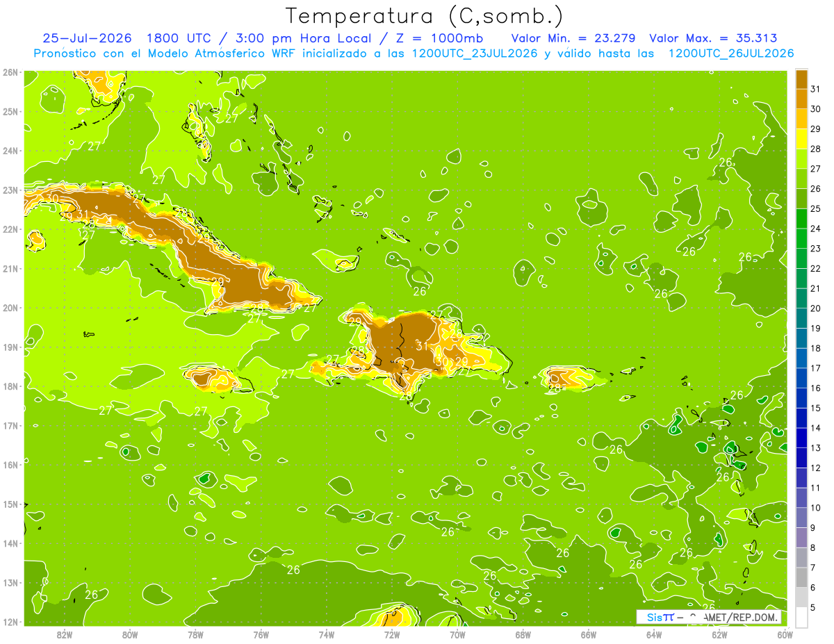Click the "26N" latitude axis label
The image size is (834, 644).
[10, 72]
